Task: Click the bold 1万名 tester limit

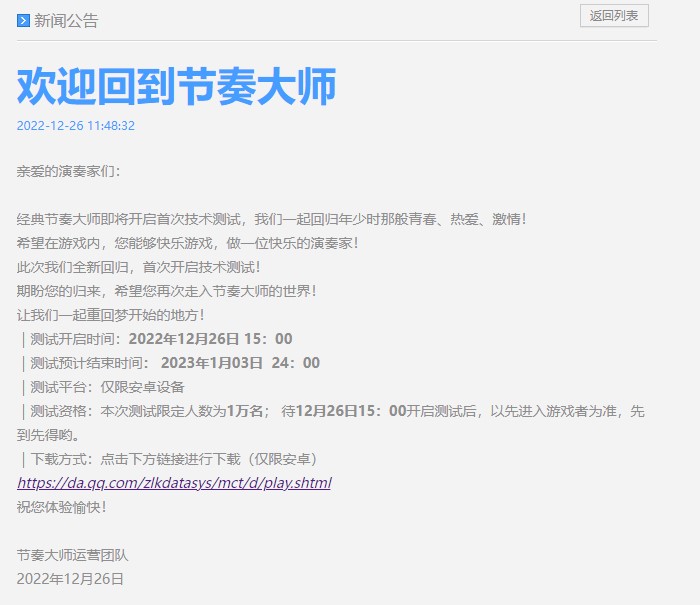Action: 245,411
